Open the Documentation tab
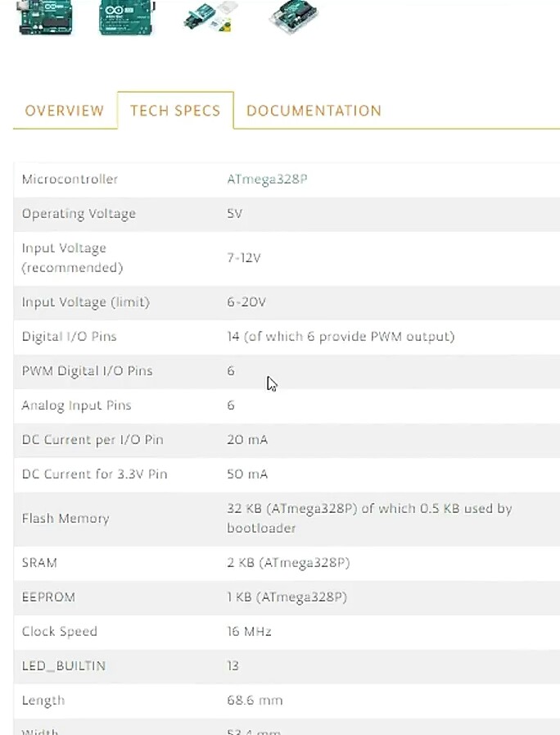The height and width of the screenshot is (735, 560). click(x=314, y=111)
